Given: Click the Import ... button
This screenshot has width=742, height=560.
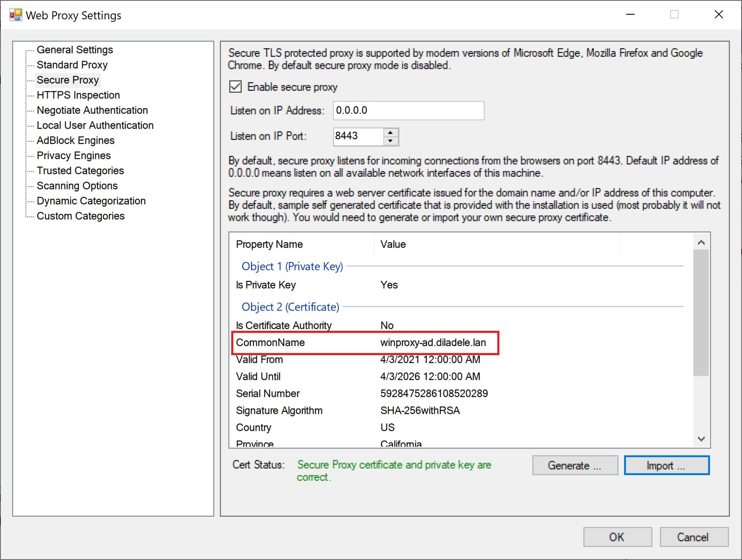Looking at the screenshot, I should [x=667, y=466].
